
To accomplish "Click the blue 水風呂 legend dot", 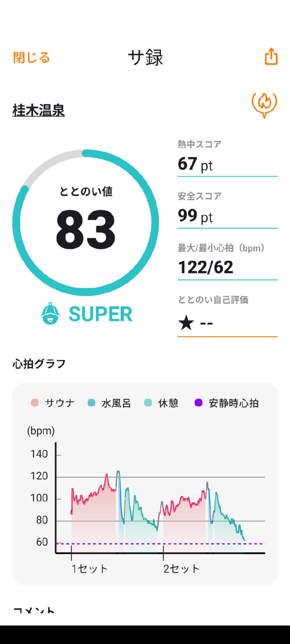I will [x=91, y=403].
